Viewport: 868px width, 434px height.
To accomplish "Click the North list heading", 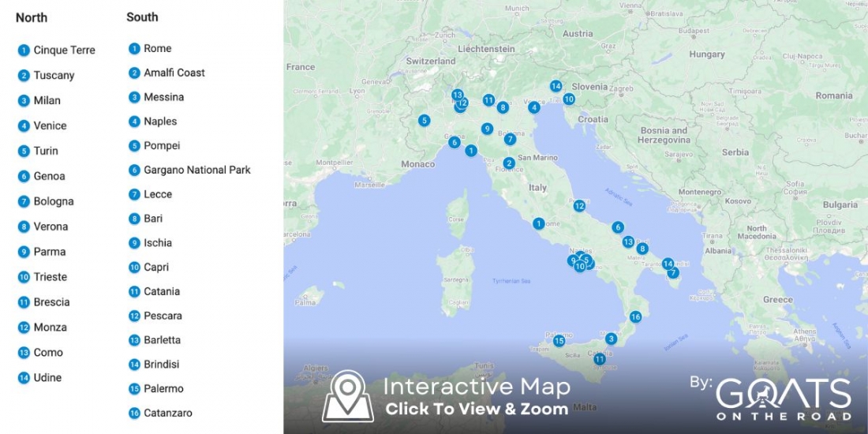I will [32, 17].
